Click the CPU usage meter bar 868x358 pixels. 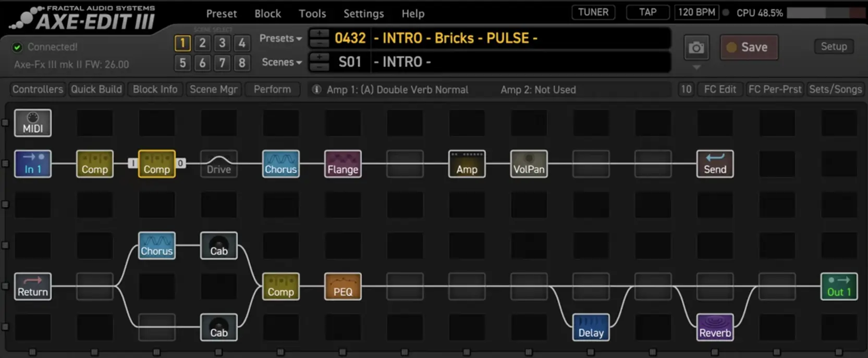click(x=825, y=13)
